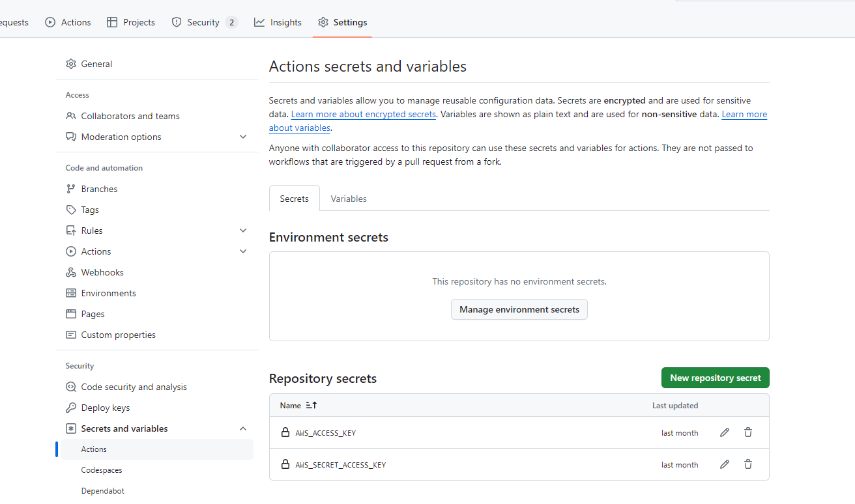Expand the Rules chevron
The image size is (855, 504).
(243, 231)
